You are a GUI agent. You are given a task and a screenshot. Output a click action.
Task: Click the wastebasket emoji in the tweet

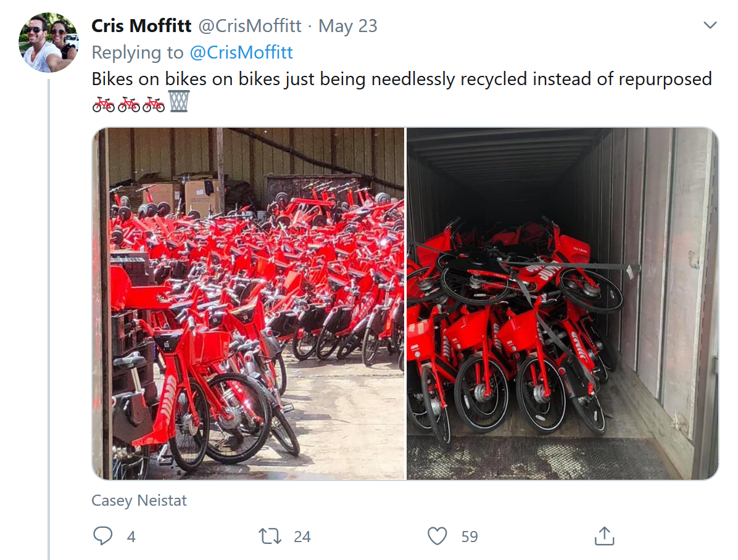[178, 102]
